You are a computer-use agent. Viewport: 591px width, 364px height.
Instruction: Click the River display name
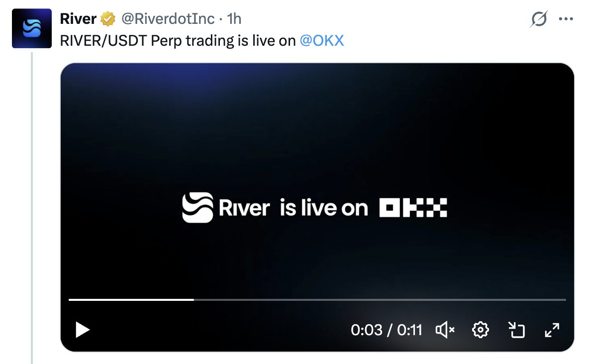tap(78, 19)
